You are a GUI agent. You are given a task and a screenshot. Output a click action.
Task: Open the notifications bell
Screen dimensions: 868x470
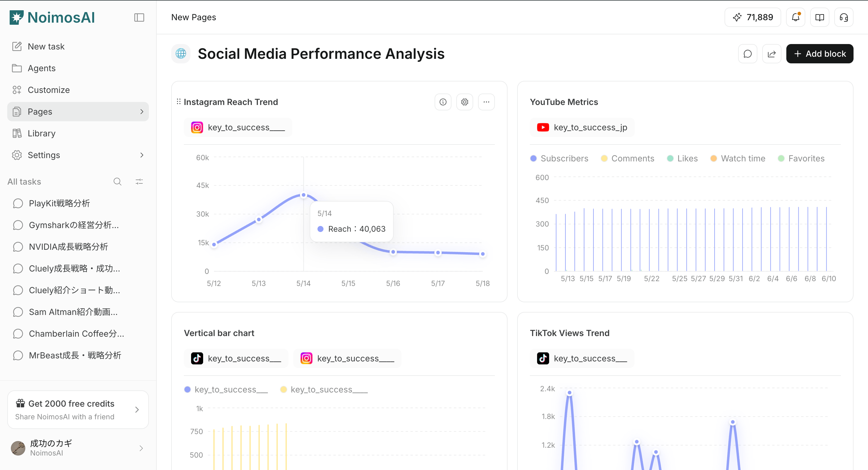pyautogui.click(x=796, y=17)
